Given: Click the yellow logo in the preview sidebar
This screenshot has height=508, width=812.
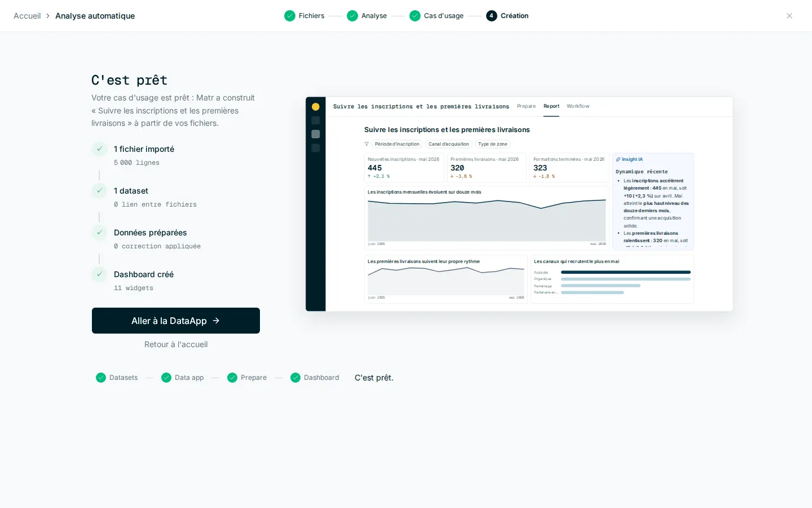Looking at the screenshot, I should tap(316, 107).
